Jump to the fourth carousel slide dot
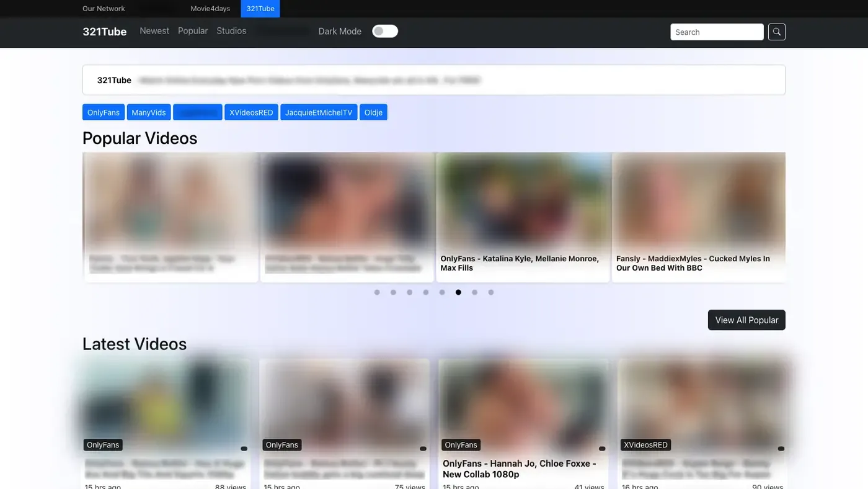 [x=426, y=292]
